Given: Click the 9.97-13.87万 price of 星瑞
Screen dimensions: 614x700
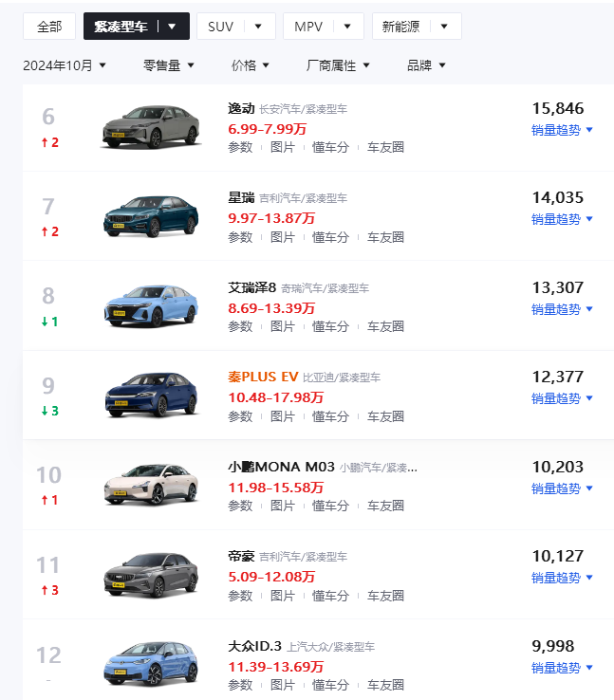Looking at the screenshot, I should (271, 218).
